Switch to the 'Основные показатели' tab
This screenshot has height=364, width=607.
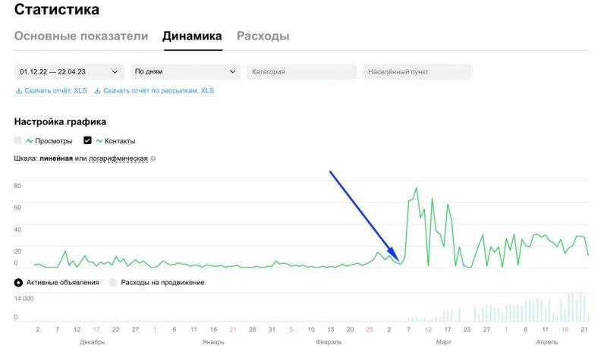point(81,36)
